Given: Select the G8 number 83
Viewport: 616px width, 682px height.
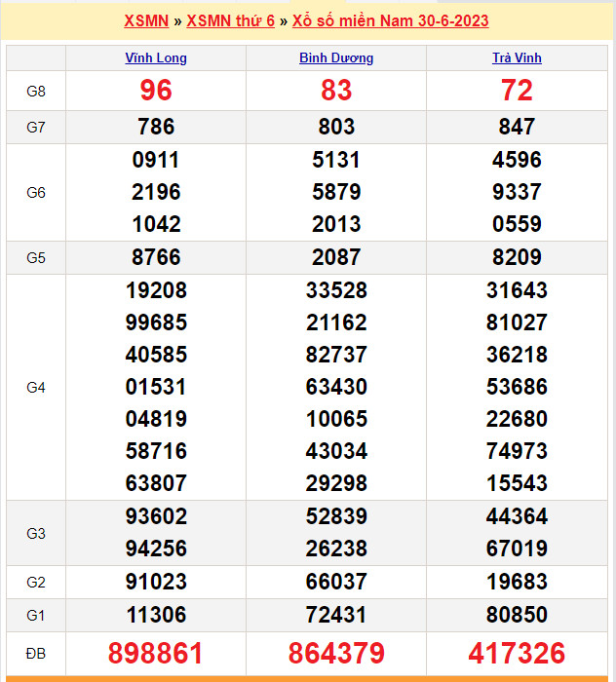Looking at the screenshot, I should click(336, 91).
